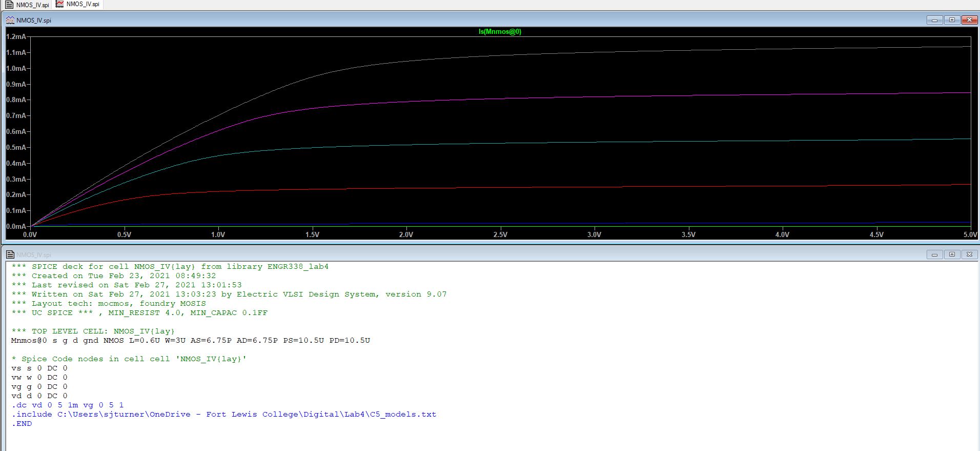Click the '*** SPICE deck for cell' comment line

170,267
